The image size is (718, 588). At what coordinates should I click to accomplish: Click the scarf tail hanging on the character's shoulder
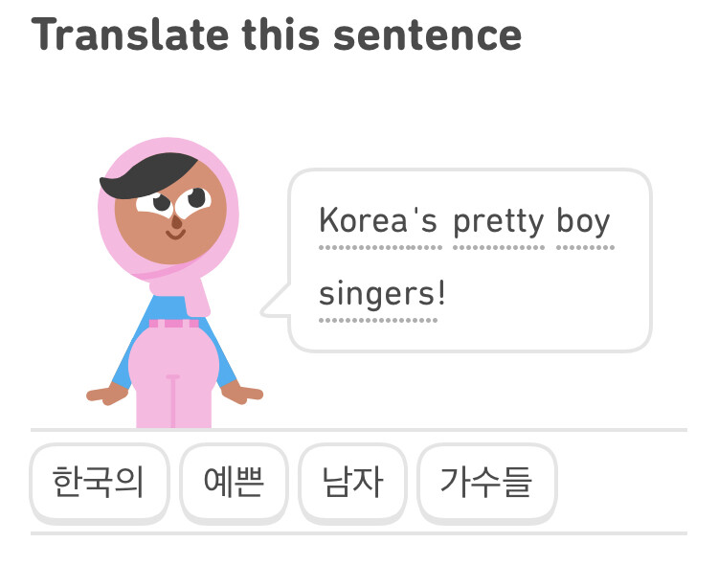point(197,295)
